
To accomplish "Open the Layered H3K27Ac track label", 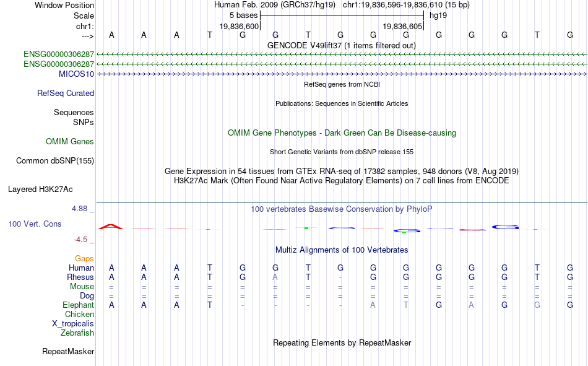I will pyautogui.click(x=40, y=190).
